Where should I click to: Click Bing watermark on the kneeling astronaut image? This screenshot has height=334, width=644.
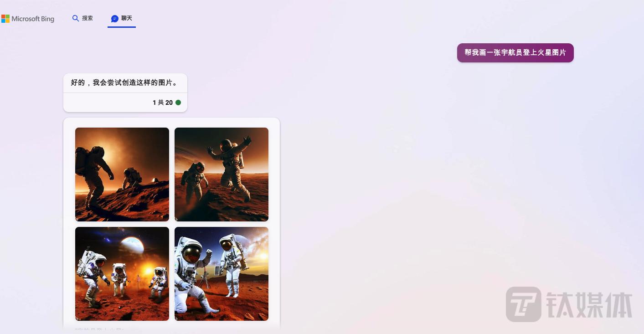[x=177, y=319]
